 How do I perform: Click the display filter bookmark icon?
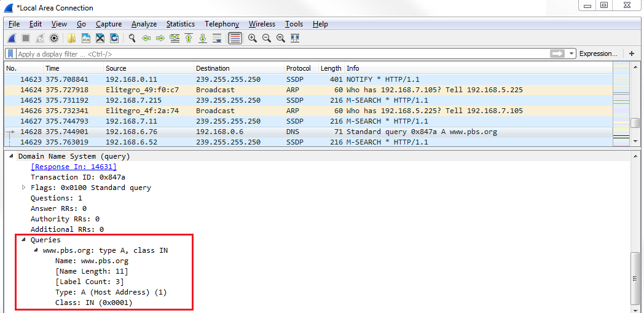pyautogui.click(x=10, y=54)
